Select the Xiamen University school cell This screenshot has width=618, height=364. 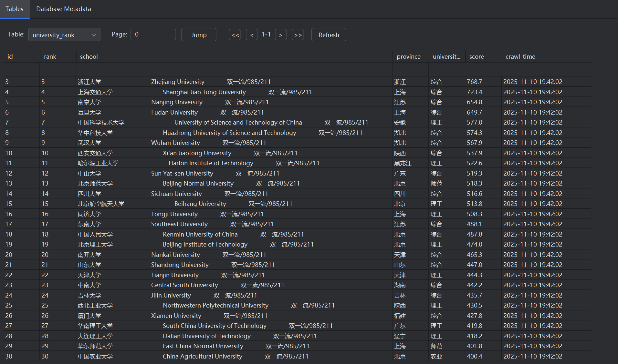coord(234,316)
